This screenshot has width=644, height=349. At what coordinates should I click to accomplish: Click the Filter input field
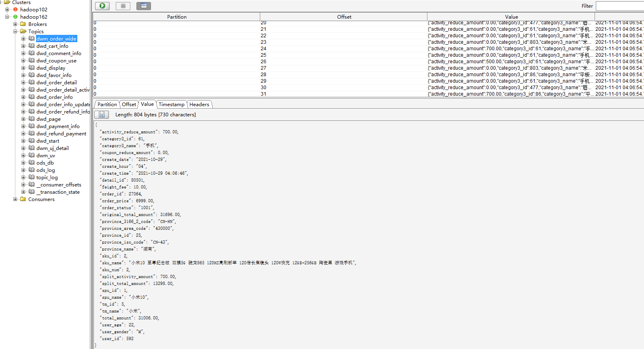620,6
